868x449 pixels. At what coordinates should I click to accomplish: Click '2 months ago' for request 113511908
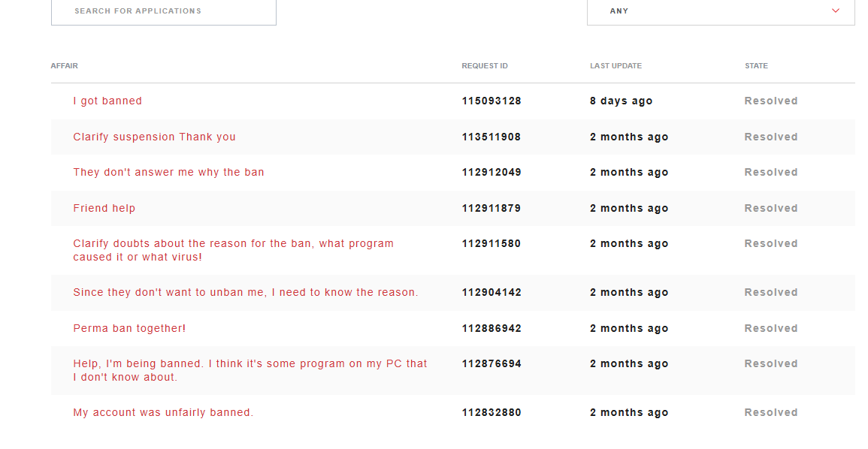pos(629,137)
